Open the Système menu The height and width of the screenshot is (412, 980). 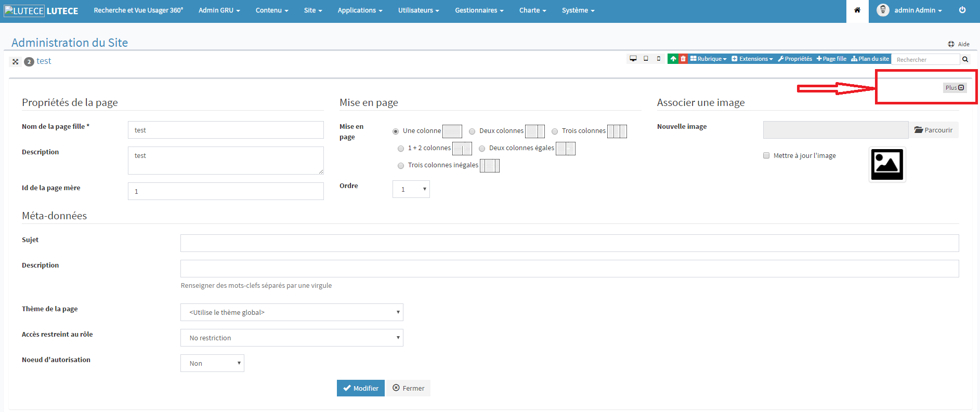pyautogui.click(x=578, y=10)
